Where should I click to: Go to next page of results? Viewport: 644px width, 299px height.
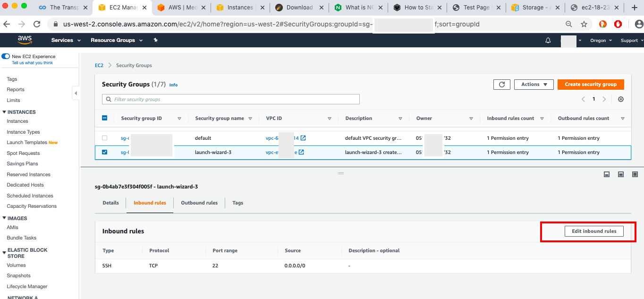point(604,99)
